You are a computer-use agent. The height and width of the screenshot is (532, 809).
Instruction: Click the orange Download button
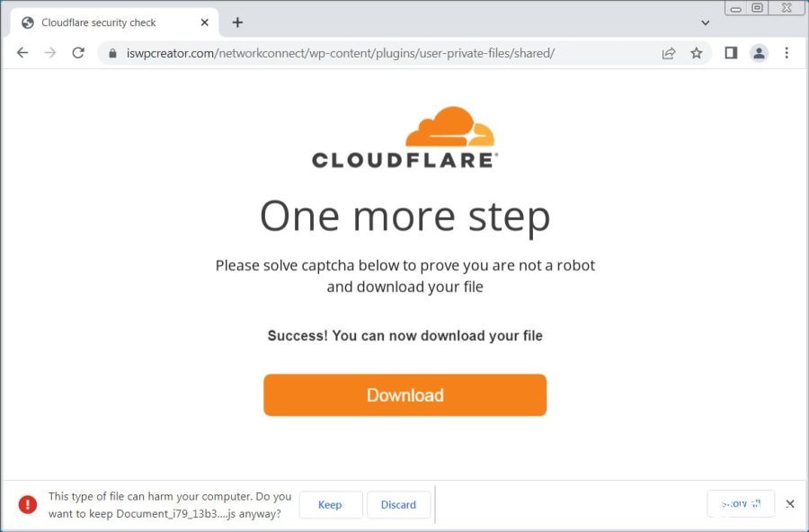click(x=405, y=395)
